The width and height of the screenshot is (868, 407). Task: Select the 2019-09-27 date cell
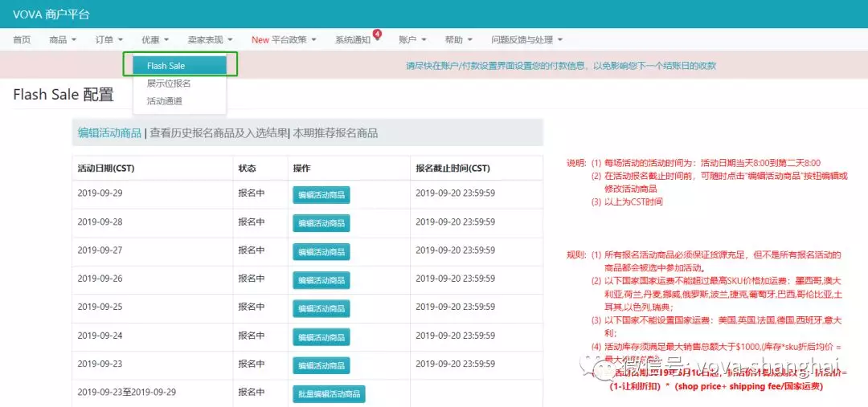152,251
